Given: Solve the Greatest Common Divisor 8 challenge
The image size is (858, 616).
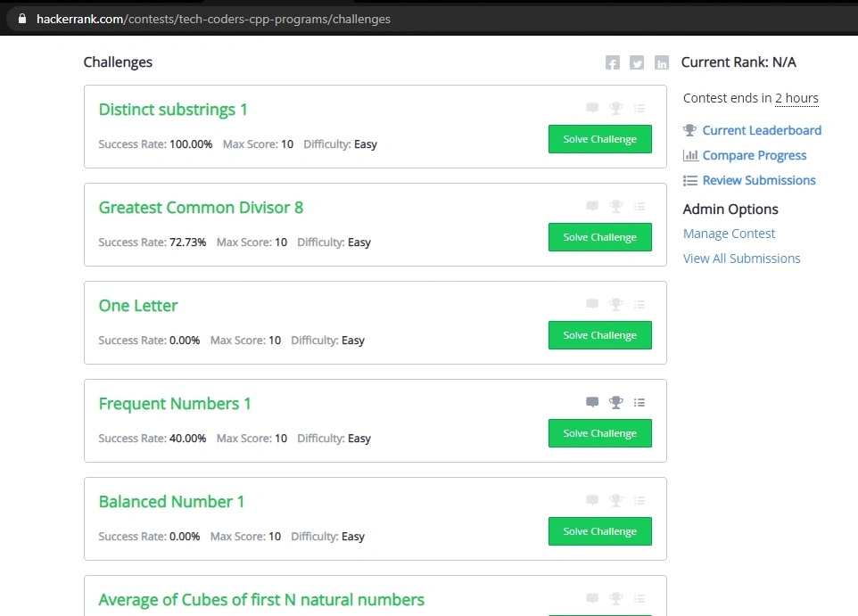Looking at the screenshot, I should point(599,237).
